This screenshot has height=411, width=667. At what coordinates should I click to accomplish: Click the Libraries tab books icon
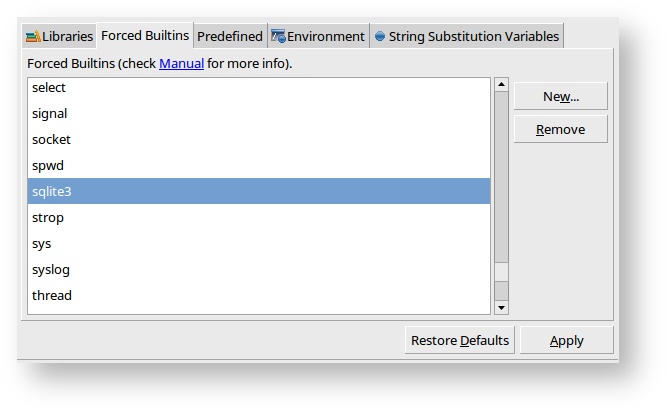(33, 37)
